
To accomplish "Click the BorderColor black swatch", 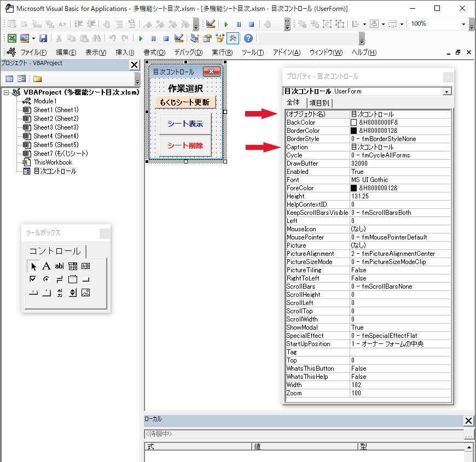I will coord(353,131).
